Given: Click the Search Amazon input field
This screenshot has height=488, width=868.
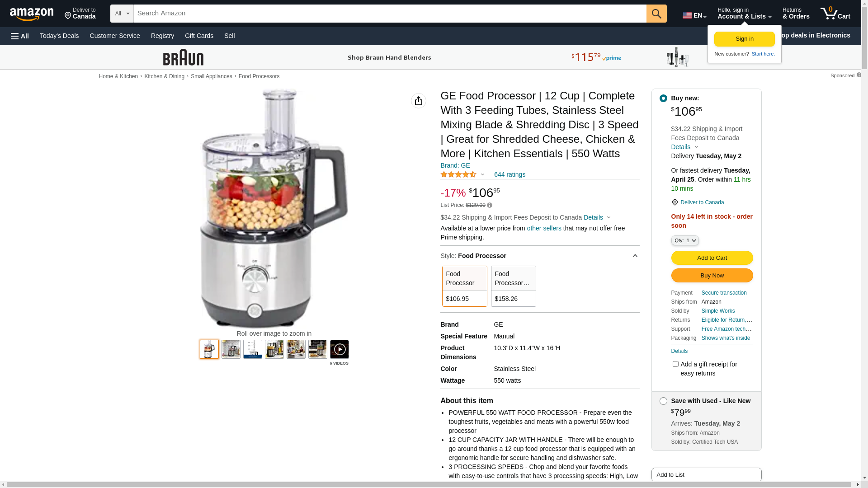Looking at the screenshot, I should pyautogui.click(x=390, y=14).
